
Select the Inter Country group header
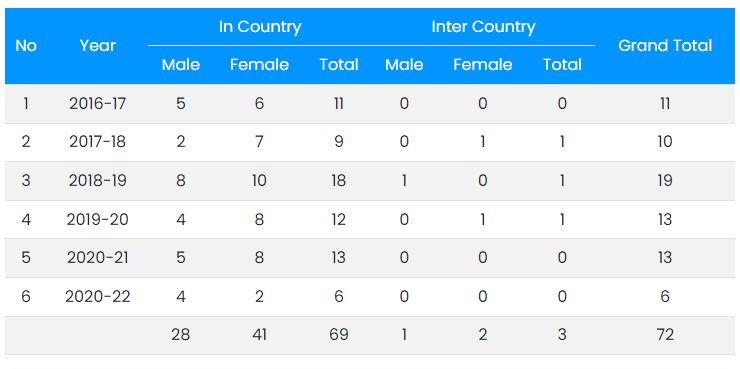(x=483, y=27)
